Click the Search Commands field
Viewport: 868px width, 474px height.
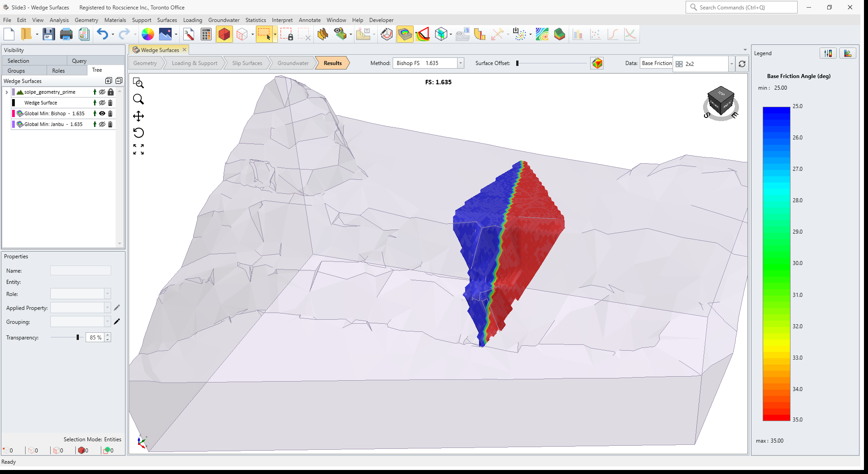point(741,7)
